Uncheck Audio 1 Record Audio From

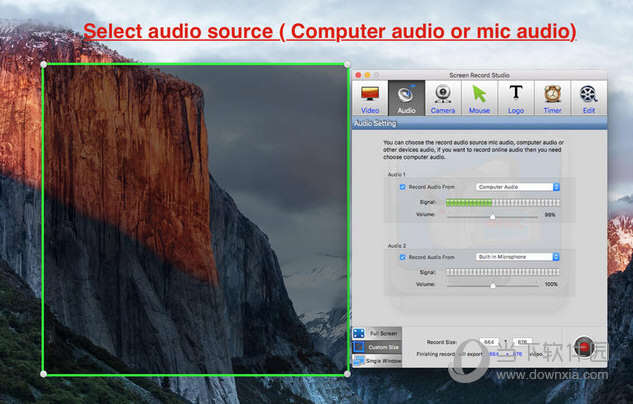402,187
